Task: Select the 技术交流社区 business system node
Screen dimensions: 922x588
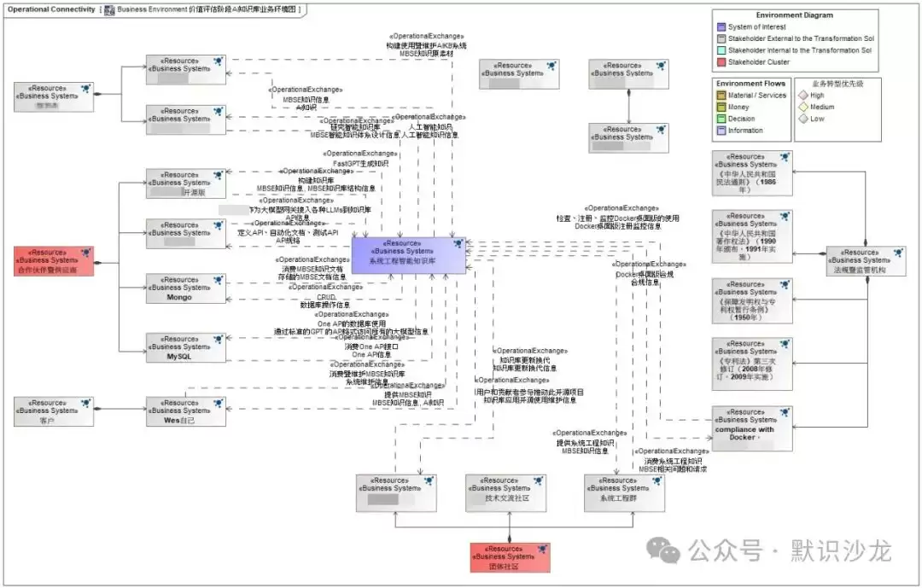Action: (506, 492)
